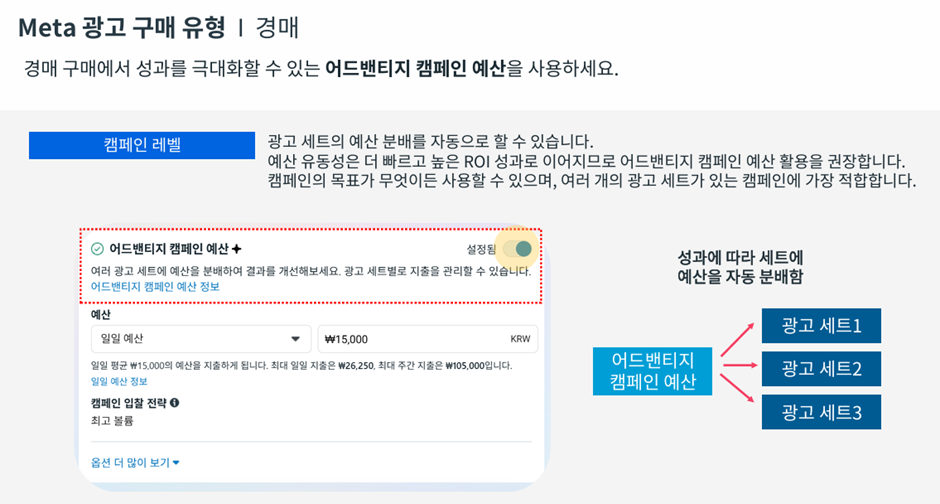Select the 광고 세트3 box
The image size is (940, 504).
coord(821,412)
